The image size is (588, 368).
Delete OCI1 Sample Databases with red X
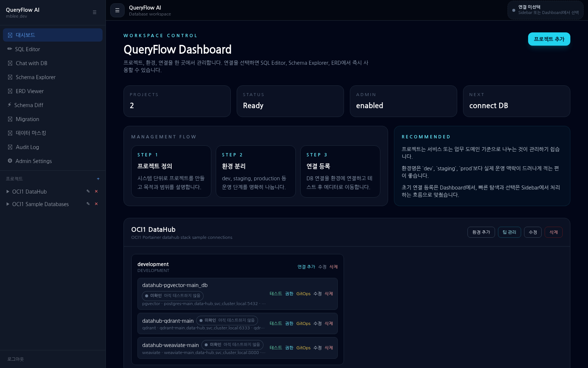click(96, 204)
